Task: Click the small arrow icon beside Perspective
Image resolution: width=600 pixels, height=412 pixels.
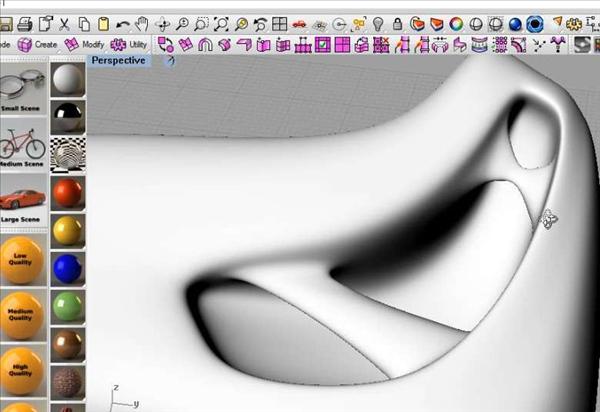Action: (170, 61)
